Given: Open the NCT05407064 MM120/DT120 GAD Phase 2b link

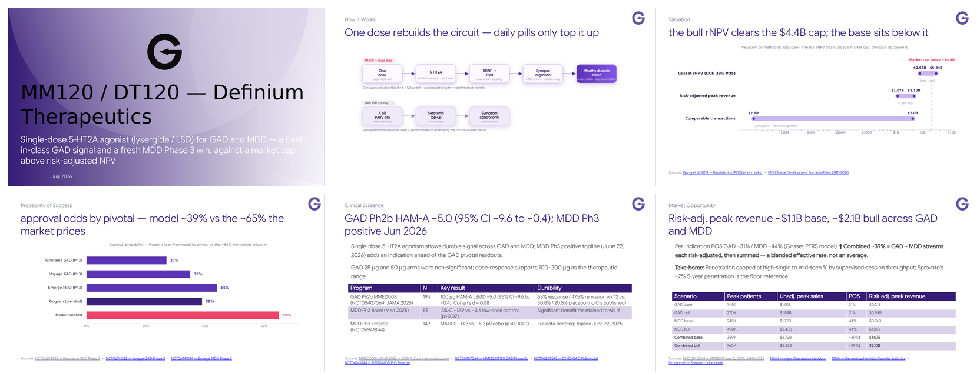Looking at the screenshot, I should (x=491, y=358).
